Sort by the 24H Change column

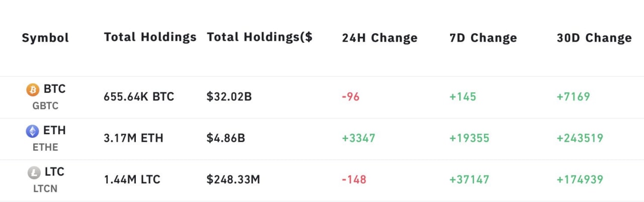pyautogui.click(x=379, y=38)
